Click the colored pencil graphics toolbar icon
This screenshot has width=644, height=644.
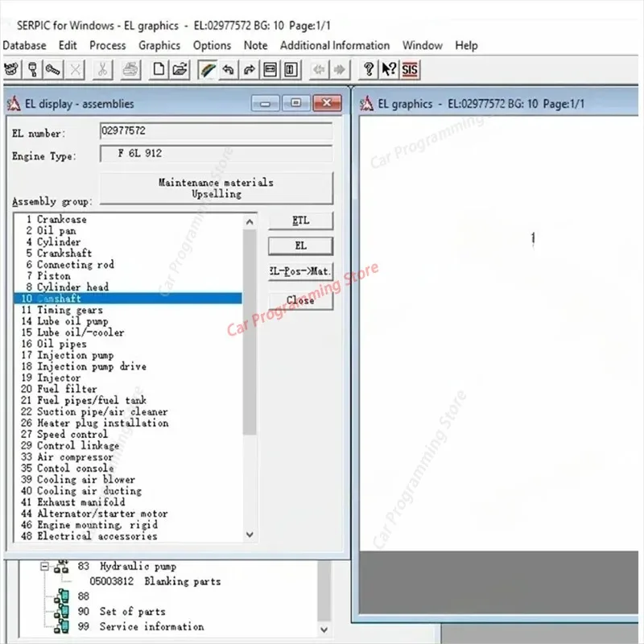[x=208, y=69]
